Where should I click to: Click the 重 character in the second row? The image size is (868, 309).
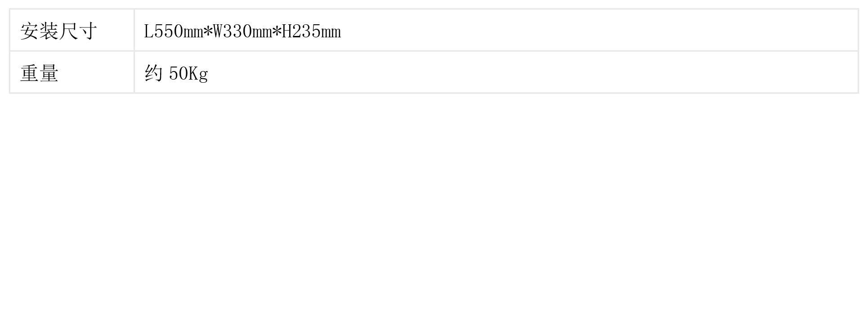(x=30, y=73)
